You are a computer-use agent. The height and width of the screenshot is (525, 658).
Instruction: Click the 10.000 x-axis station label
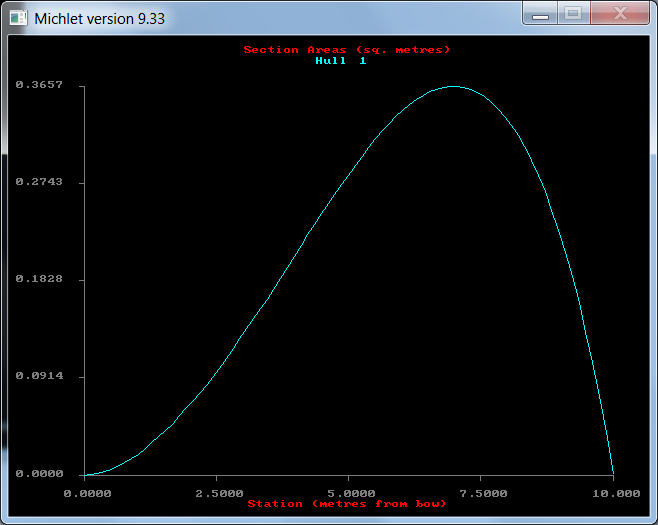(612, 493)
